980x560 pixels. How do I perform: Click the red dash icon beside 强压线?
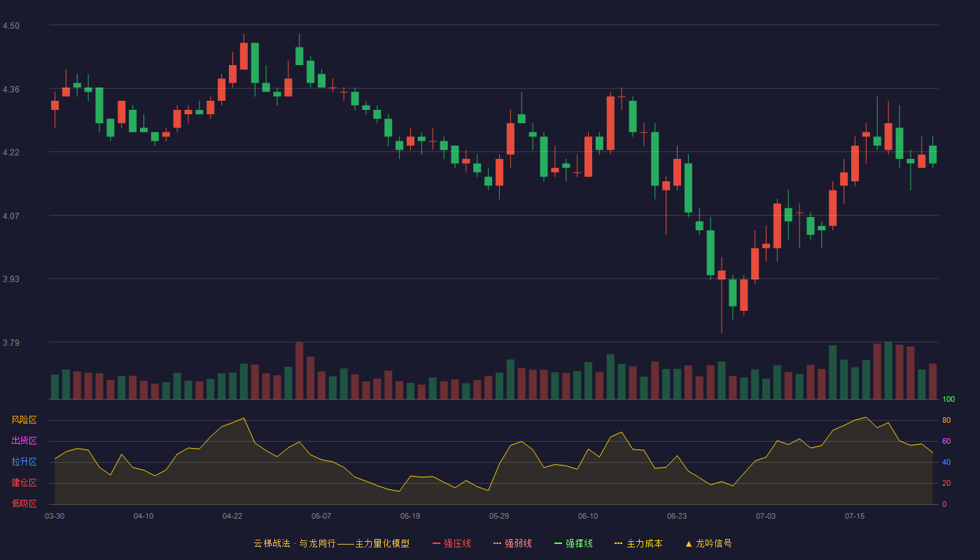tap(436, 543)
